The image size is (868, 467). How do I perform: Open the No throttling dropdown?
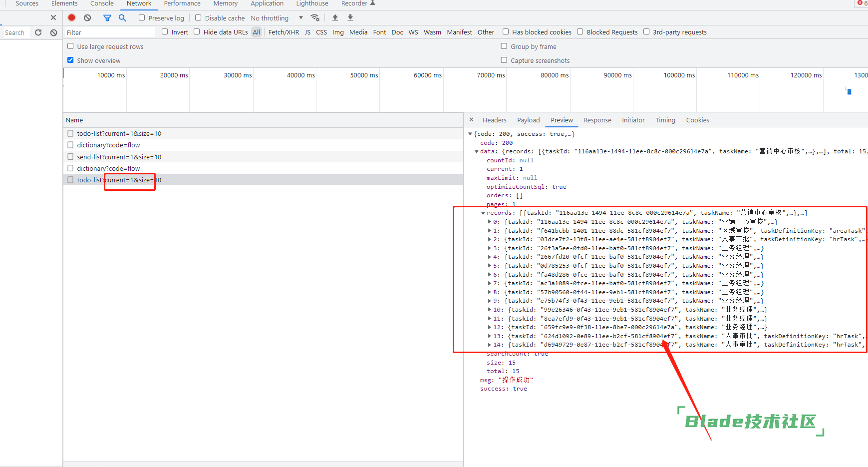point(277,18)
